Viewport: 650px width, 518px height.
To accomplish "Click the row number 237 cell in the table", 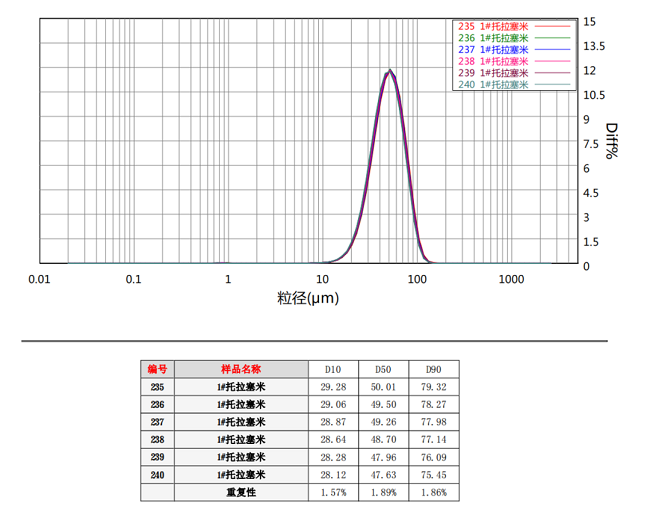I will (x=158, y=422).
